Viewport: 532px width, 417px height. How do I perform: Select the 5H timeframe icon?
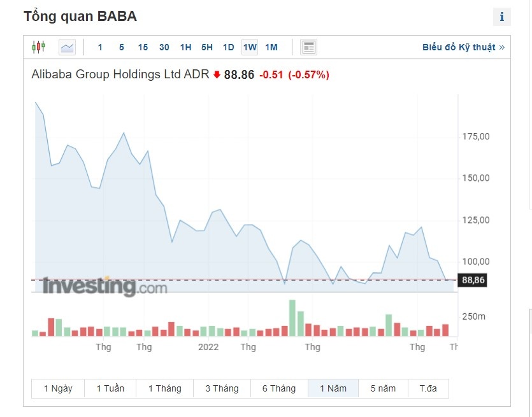click(x=206, y=46)
